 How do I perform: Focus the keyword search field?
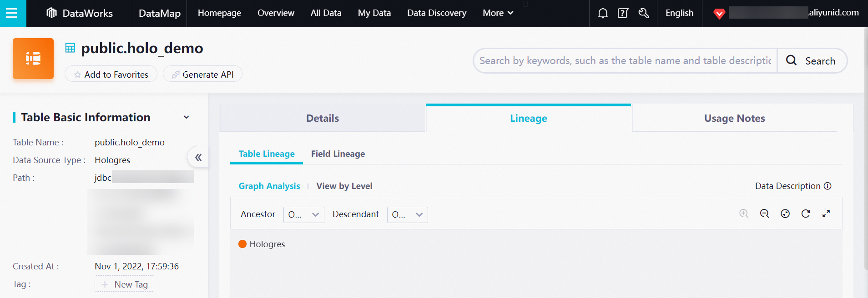click(x=626, y=60)
